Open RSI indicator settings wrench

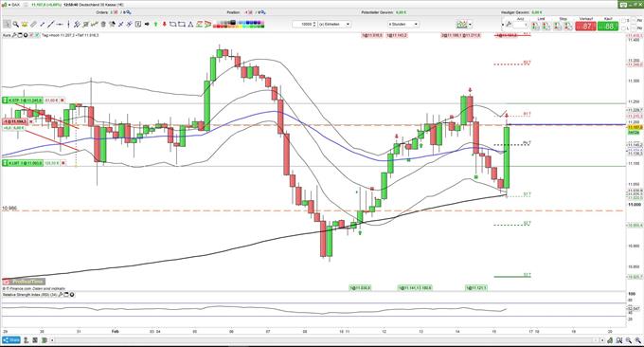tap(61, 294)
